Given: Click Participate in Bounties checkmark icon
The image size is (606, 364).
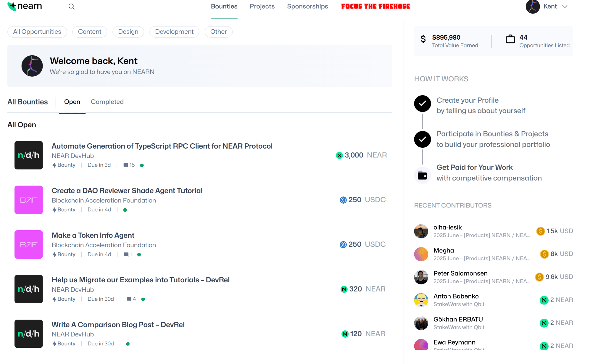Looking at the screenshot, I should click(x=423, y=139).
